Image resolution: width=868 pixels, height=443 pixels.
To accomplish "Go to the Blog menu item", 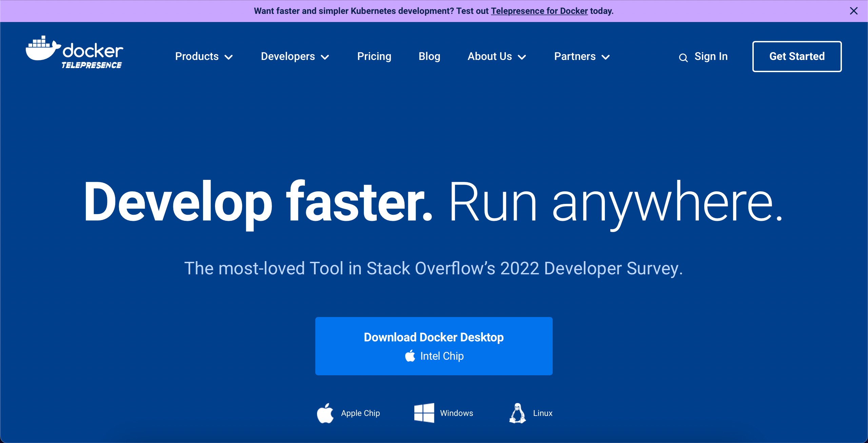I will pyautogui.click(x=429, y=56).
